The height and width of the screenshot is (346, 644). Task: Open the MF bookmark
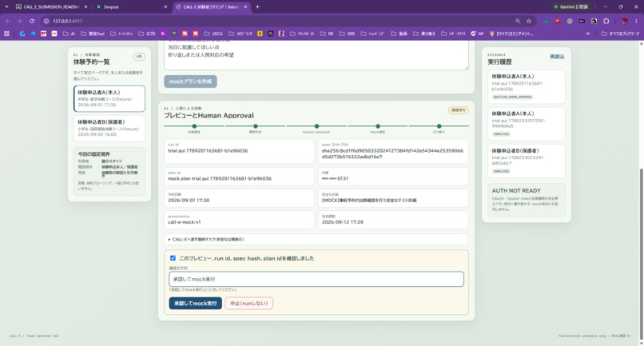[477, 34]
